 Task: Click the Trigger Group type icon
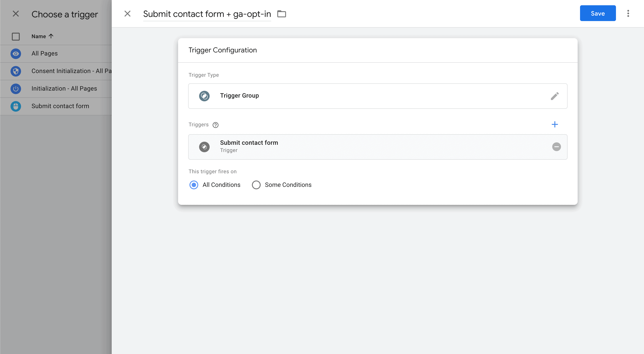pos(204,96)
